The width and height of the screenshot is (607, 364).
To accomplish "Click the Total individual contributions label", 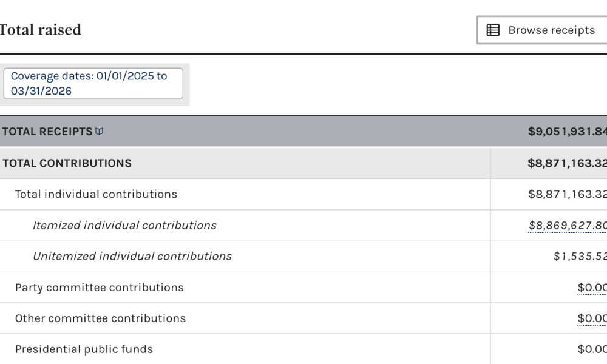I will (96, 194).
